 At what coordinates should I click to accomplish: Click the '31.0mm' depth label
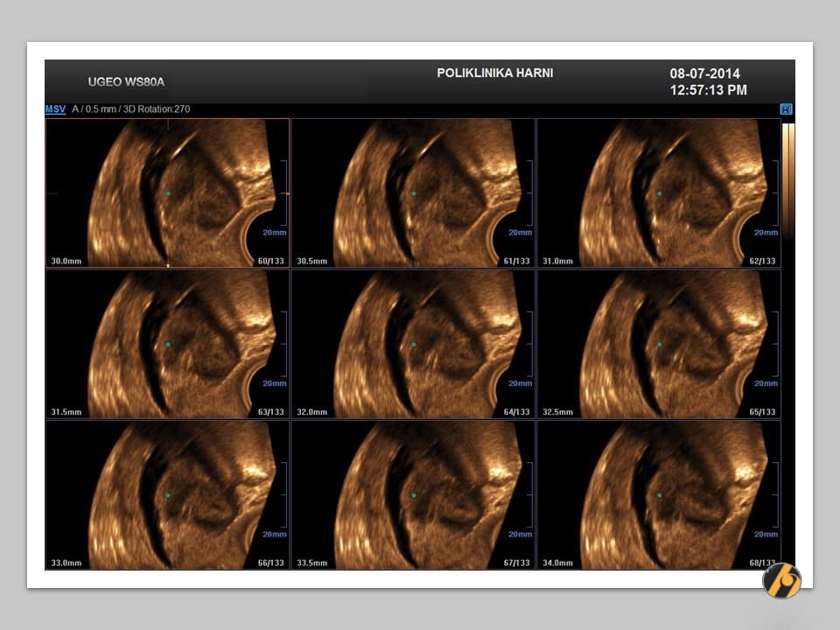click(557, 262)
